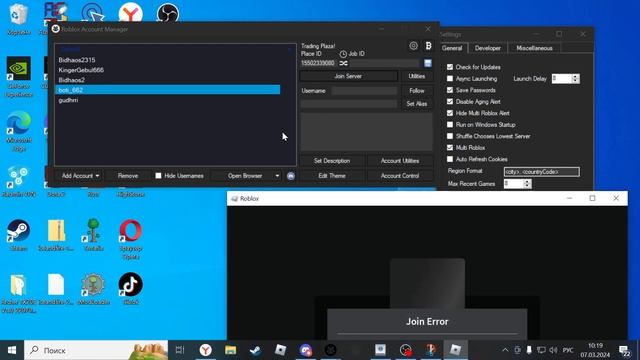Viewport: 640px width, 360px height.
Task: Switch to the General settings tab
Action: click(452, 48)
